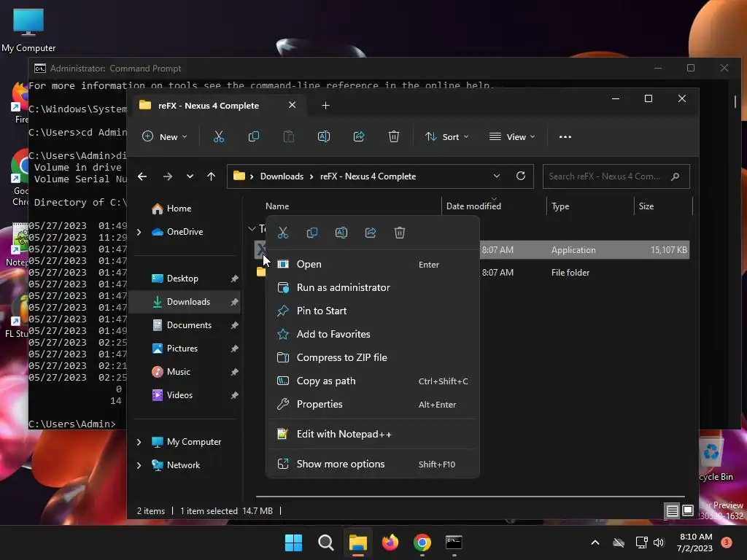Screen dimensions: 747x560
Task: Open Properties from context menu
Action: coord(373,404)
